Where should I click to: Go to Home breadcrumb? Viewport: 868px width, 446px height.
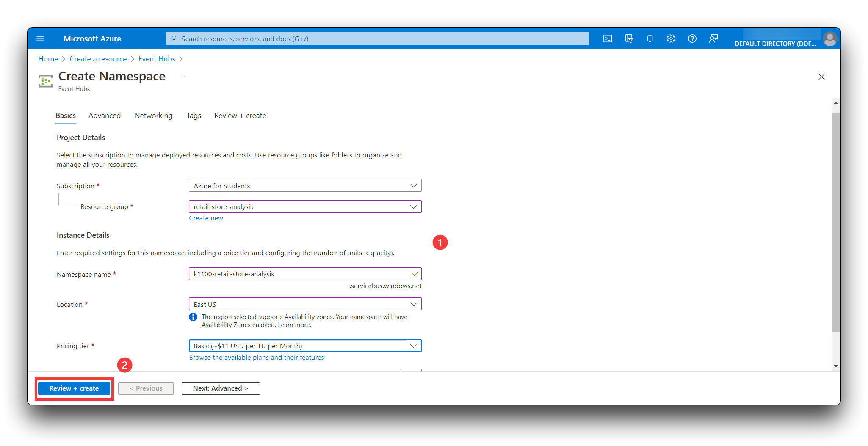click(48, 59)
